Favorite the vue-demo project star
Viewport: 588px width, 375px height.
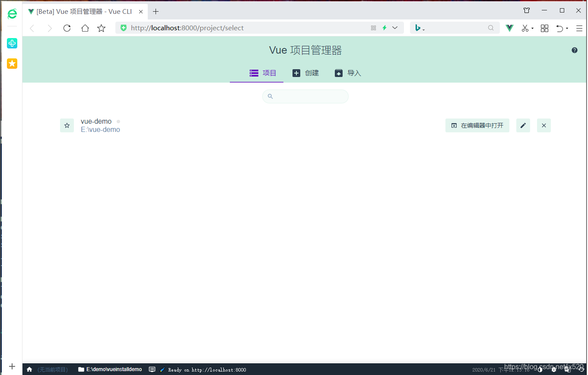(x=67, y=125)
